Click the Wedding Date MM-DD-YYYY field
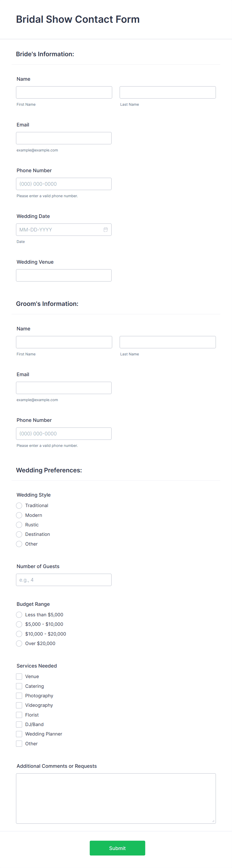 click(64, 230)
